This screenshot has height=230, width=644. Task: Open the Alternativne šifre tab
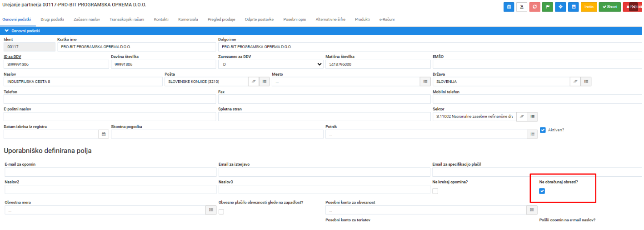coord(331,20)
